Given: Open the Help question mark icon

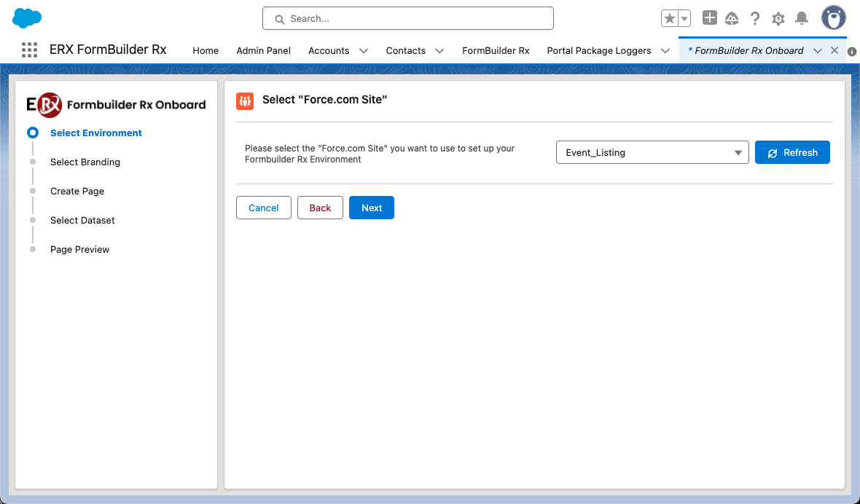Looking at the screenshot, I should [x=755, y=18].
